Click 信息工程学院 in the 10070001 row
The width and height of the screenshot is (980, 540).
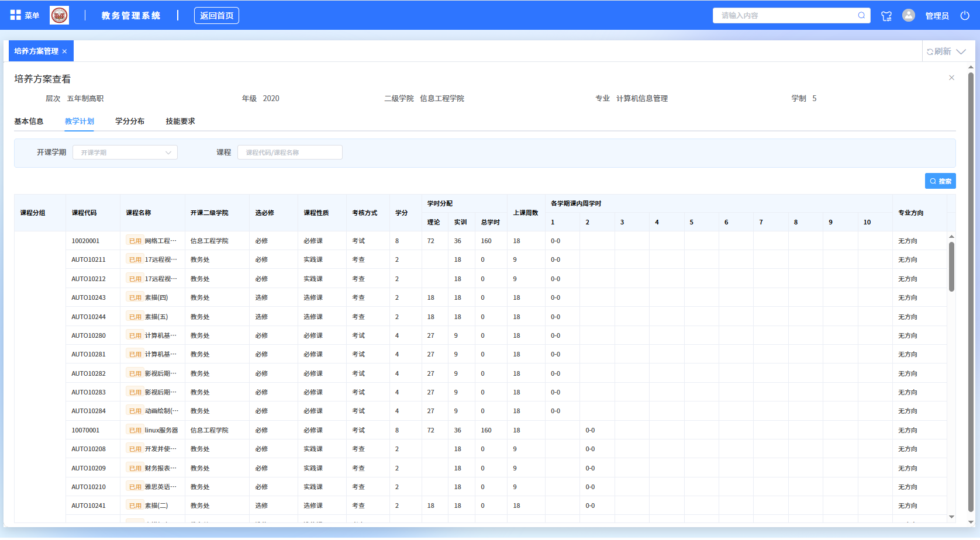click(209, 430)
